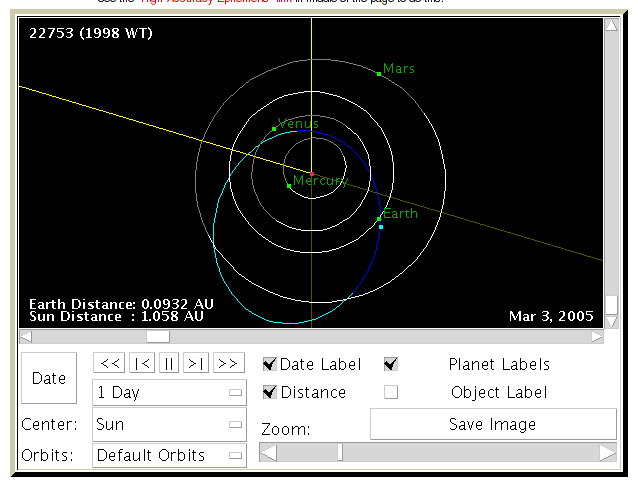Click the vertical scrollbar up arrow
This screenshot has height=484, width=638.
[x=612, y=25]
